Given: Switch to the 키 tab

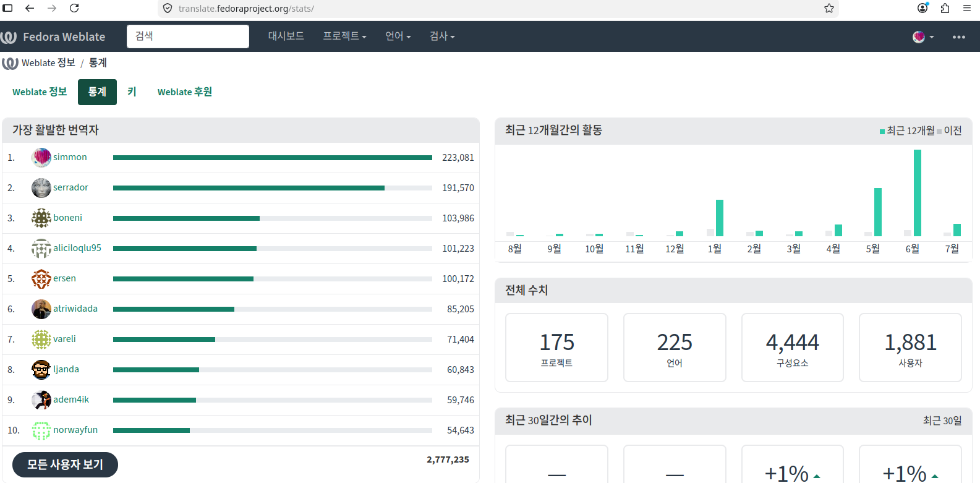Looking at the screenshot, I should point(132,92).
